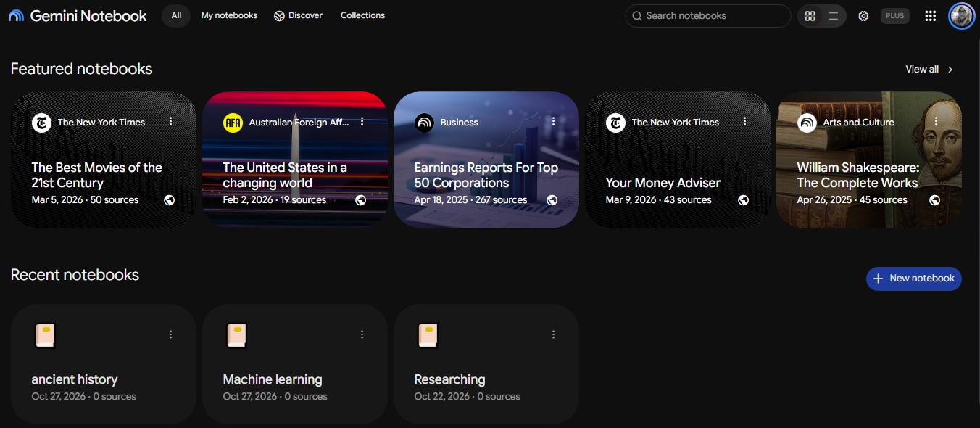Image resolution: width=980 pixels, height=428 pixels.
Task: Click the ancient history notebook icon
Action: pos(45,336)
